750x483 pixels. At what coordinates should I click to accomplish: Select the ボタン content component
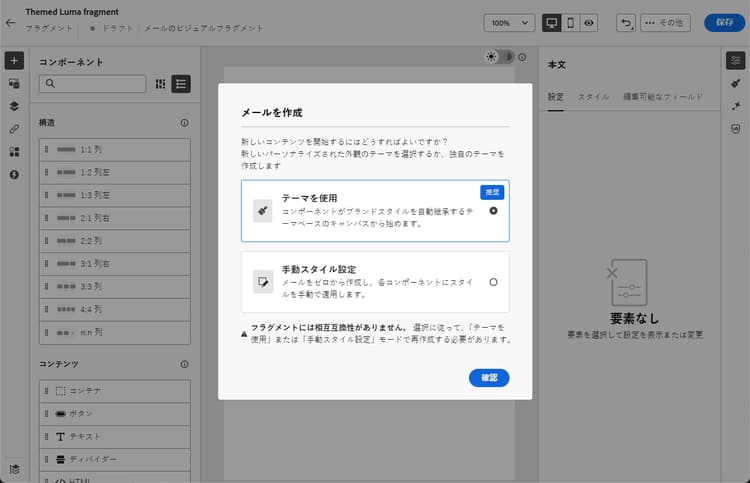click(x=115, y=414)
